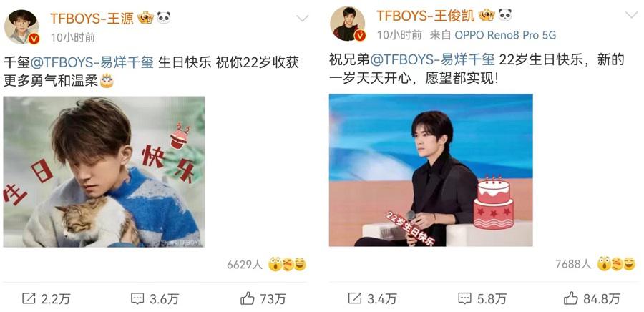
Task: Open the photo with the birthday cake sticker
Action: [431, 170]
